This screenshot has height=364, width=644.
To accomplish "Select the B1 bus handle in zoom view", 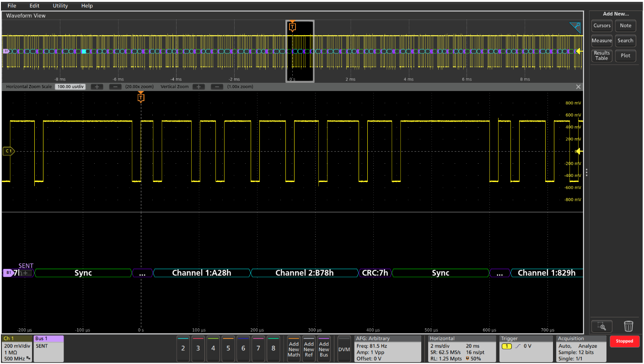I will point(8,273).
